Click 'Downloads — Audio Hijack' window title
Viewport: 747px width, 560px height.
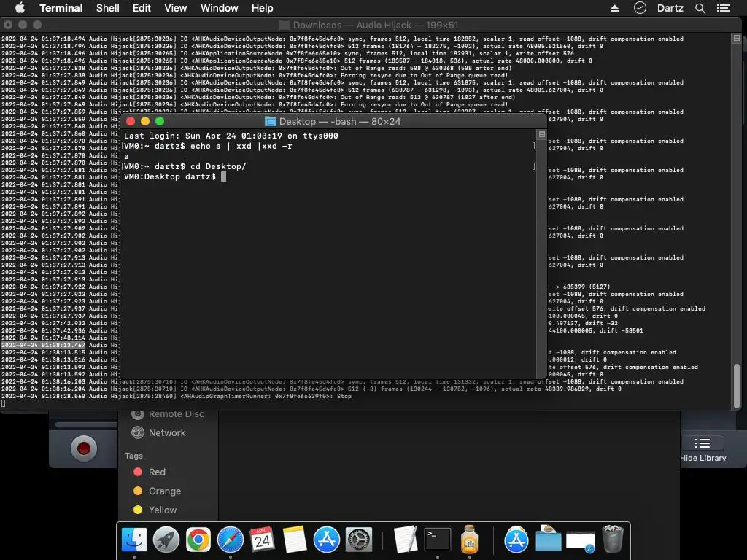point(376,26)
